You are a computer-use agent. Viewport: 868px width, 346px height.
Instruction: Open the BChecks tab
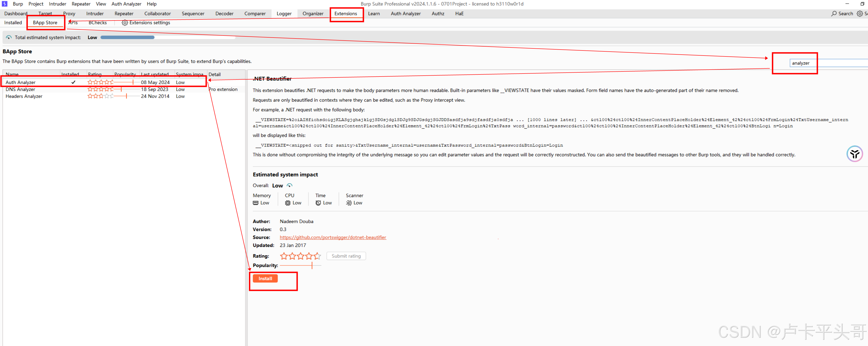pyautogui.click(x=97, y=23)
